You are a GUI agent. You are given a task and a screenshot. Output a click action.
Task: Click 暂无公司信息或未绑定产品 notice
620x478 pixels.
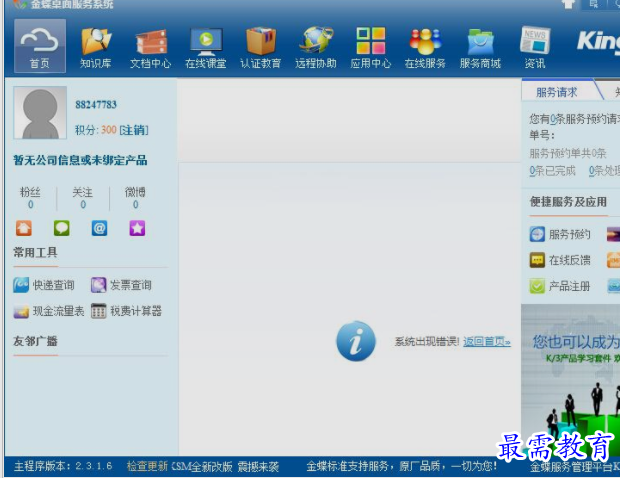[80, 160]
